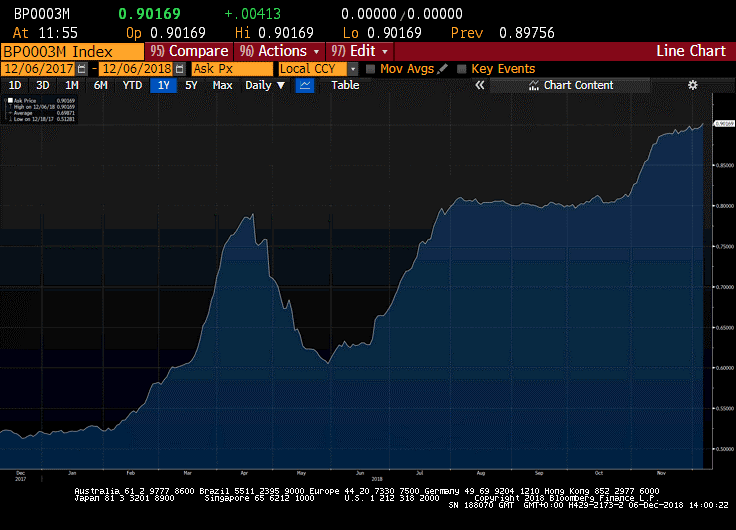Switch to the 6M range tab
The height and width of the screenshot is (530, 736).
coord(100,85)
